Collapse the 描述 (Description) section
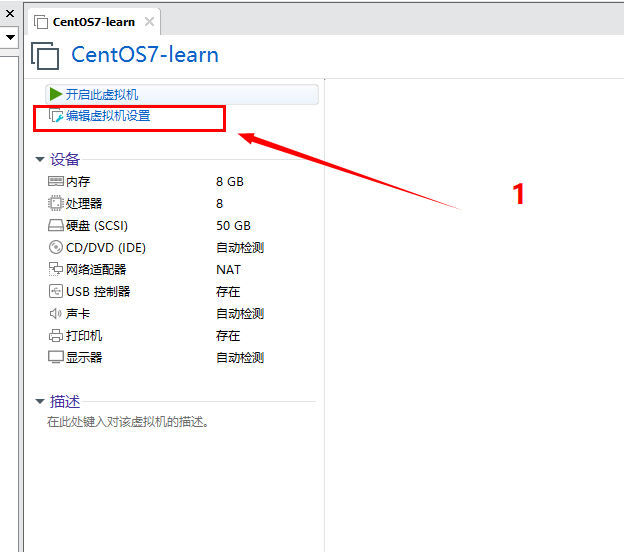624x552 pixels. click(x=40, y=401)
